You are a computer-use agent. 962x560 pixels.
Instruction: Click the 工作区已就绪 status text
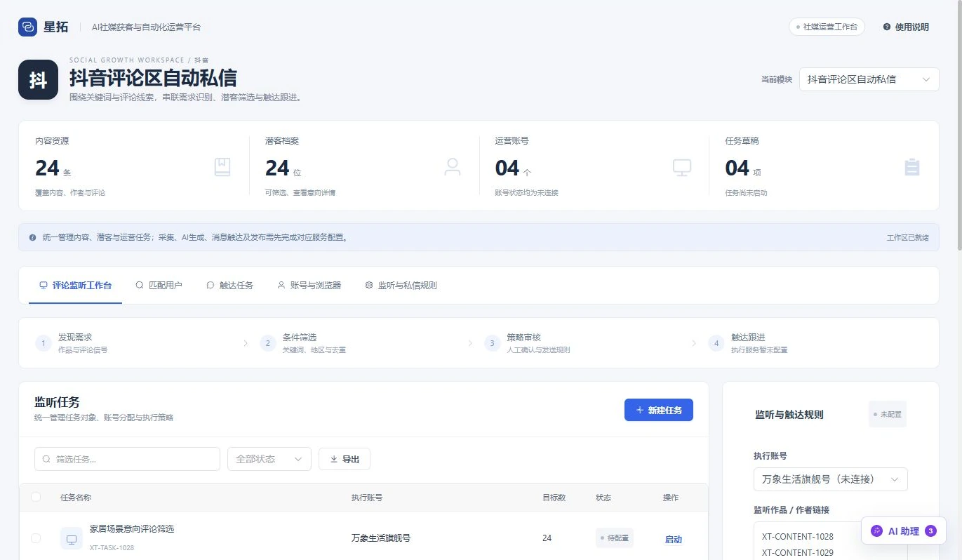click(908, 238)
